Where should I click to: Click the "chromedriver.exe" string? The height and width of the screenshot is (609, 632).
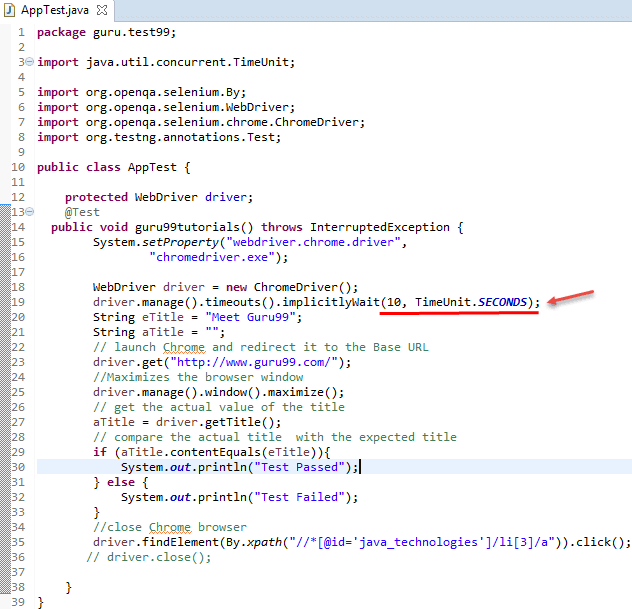coord(212,257)
